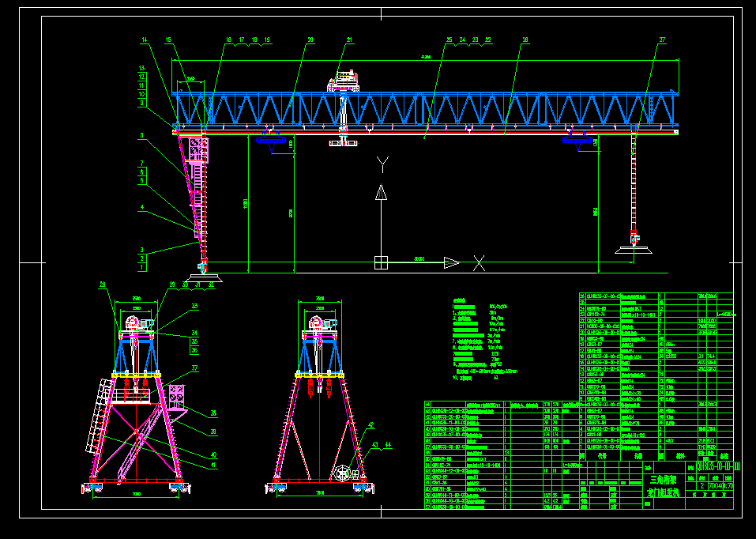Image resolution: width=756 pixels, height=539 pixels.
Task: Click the upward Y-axis arrowhead
Action: (x=381, y=192)
